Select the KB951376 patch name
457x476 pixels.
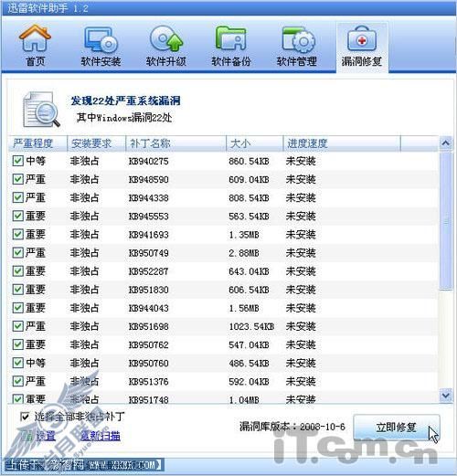point(149,382)
